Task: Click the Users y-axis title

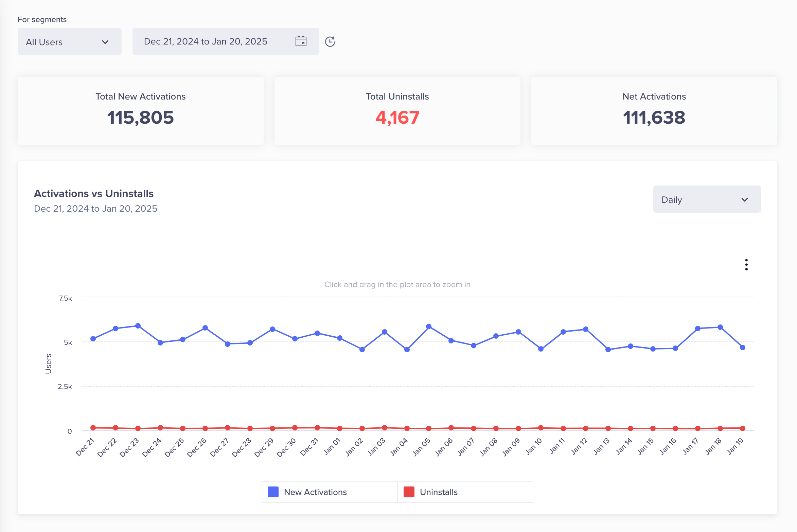Action: click(x=48, y=363)
